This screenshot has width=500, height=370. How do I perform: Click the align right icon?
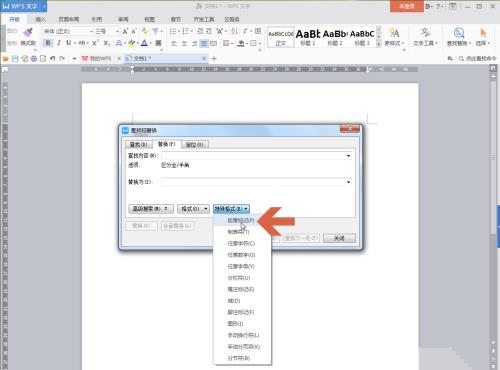pyautogui.click(x=194, y=43)
